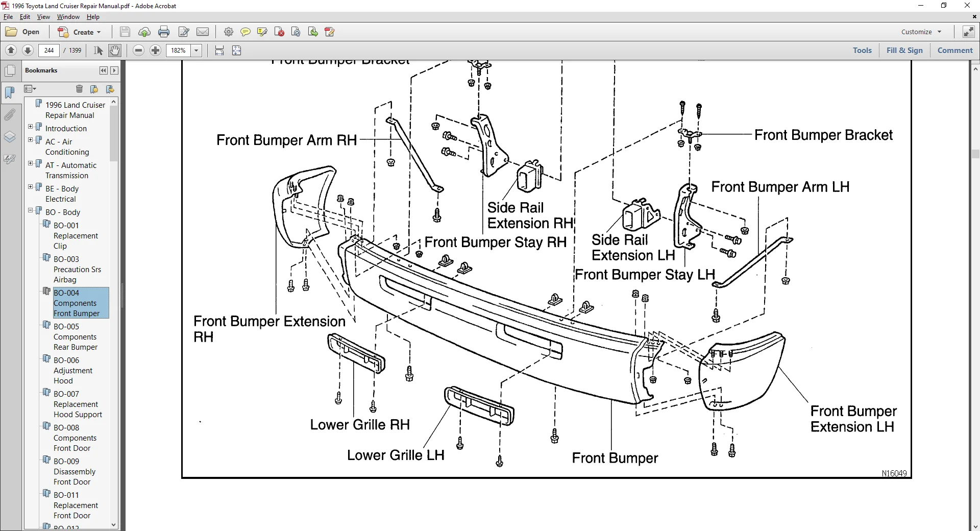Open the Window menu
This screenshot has height=531, width=980.
click(68, 17)
